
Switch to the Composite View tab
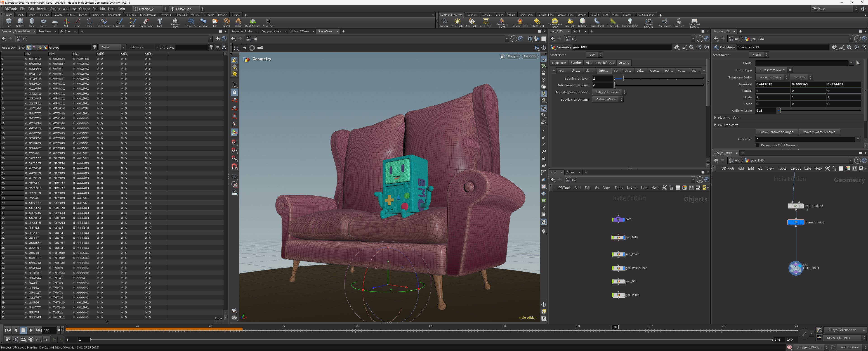[271, 31]
